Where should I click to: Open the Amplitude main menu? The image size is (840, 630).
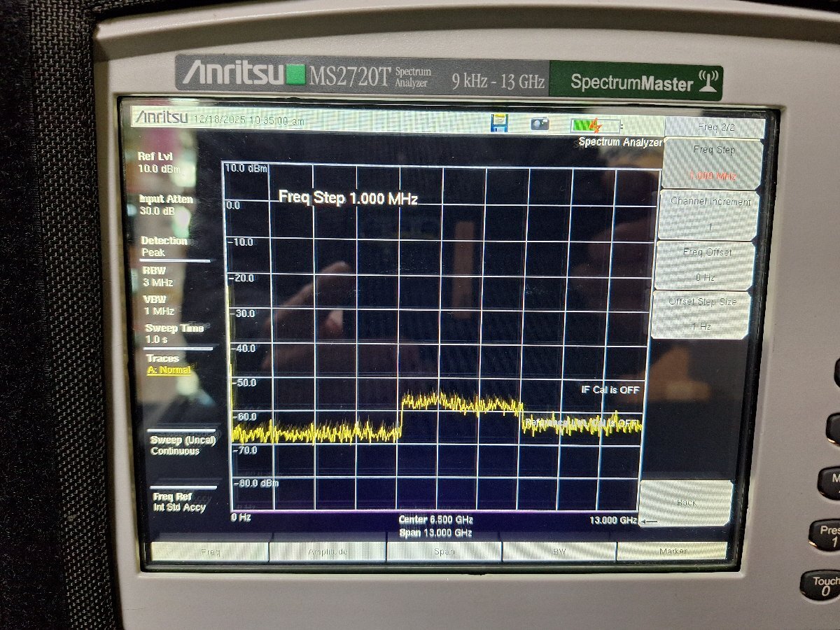click(x=328, y=552)
